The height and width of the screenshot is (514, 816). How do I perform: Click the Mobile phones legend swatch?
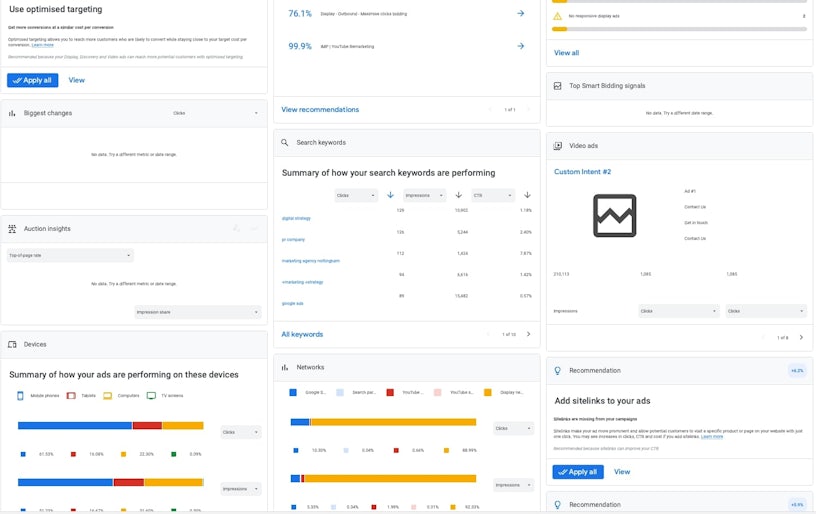click(21, 396)
